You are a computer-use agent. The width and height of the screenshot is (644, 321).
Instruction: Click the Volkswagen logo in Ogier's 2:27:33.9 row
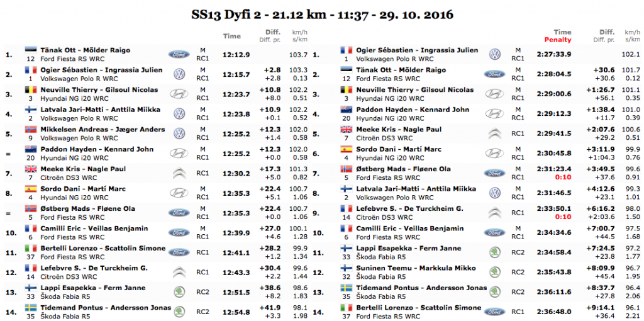495,55
